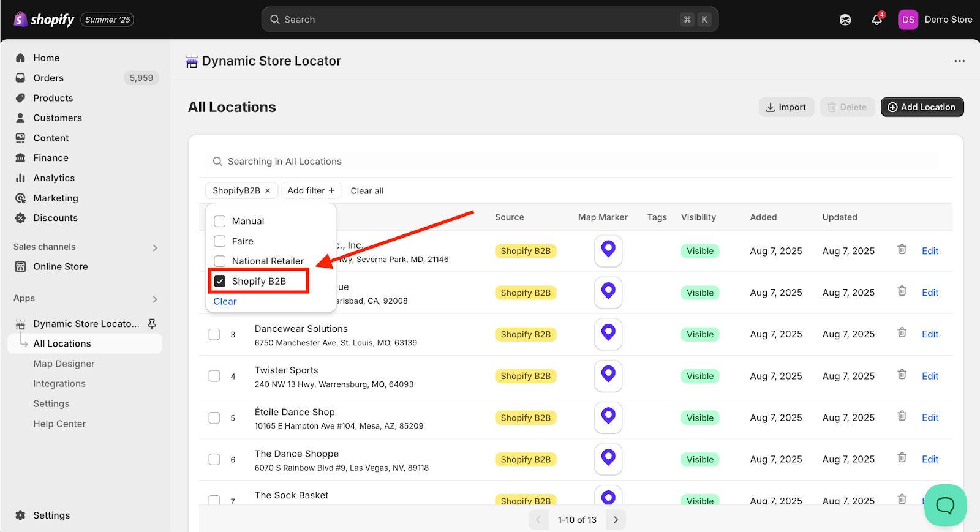This screenshot has height=532, width=980.
Task: Open the DS account avatar
Action: (x=908, y=20)
